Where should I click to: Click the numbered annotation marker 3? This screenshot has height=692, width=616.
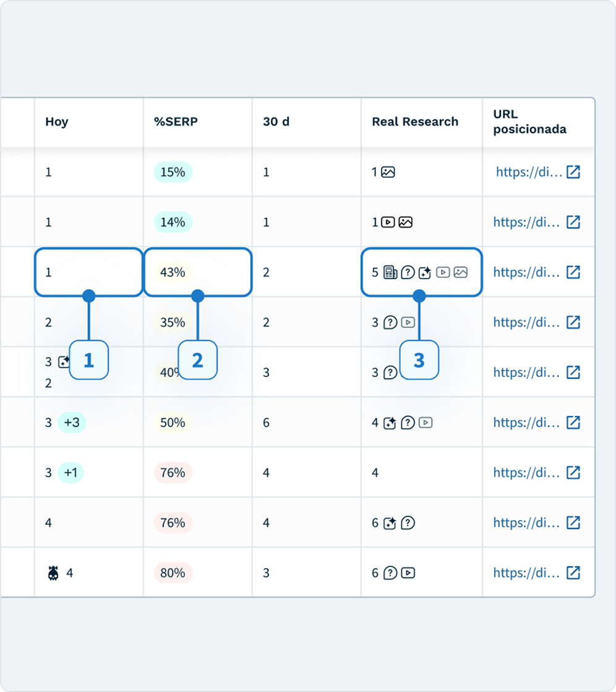(419, 360)
